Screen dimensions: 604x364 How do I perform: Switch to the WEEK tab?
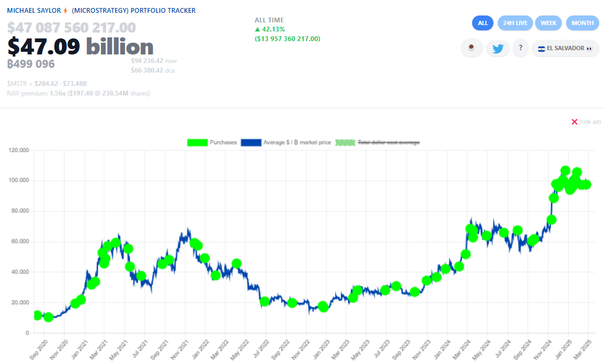[548, 23]
